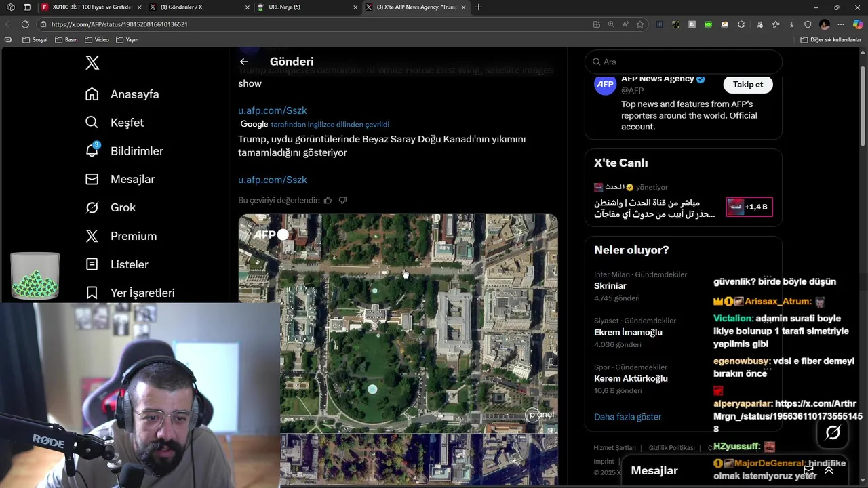Go to Anasayfa home page
The height and width of the screenshot is (488, 868).
click(x=122, y=94)
